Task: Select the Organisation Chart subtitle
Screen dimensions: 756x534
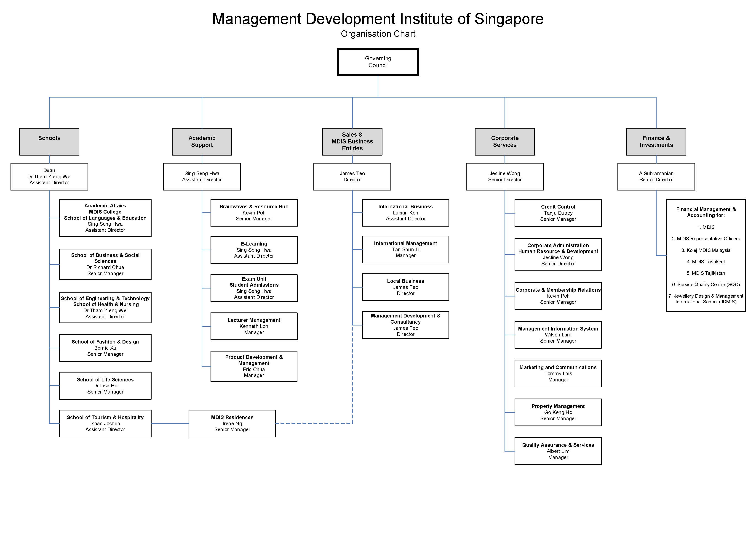Action: (378, 34)
